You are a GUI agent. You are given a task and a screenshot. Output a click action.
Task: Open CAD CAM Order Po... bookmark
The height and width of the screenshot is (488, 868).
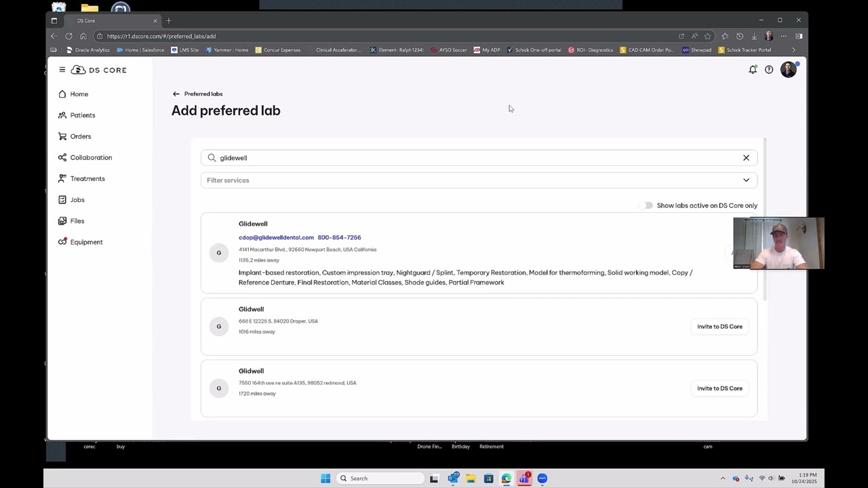[647, 49]
